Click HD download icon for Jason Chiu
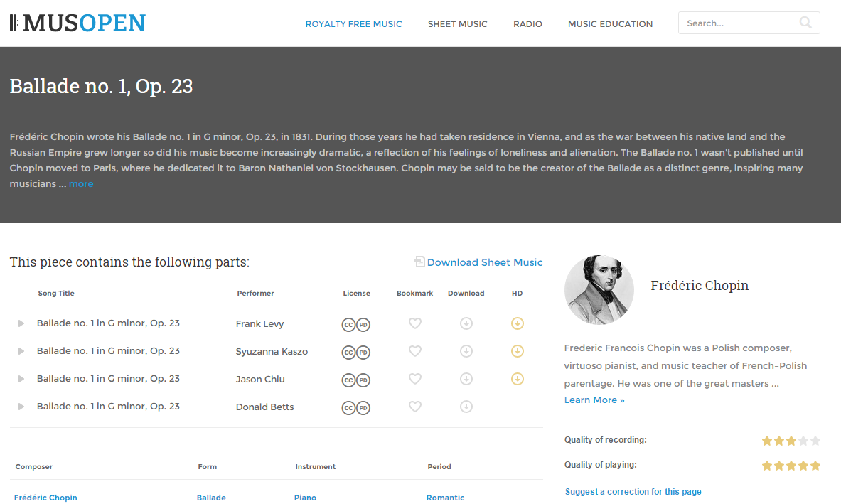The image size is (841, 504). click(518, 379)
